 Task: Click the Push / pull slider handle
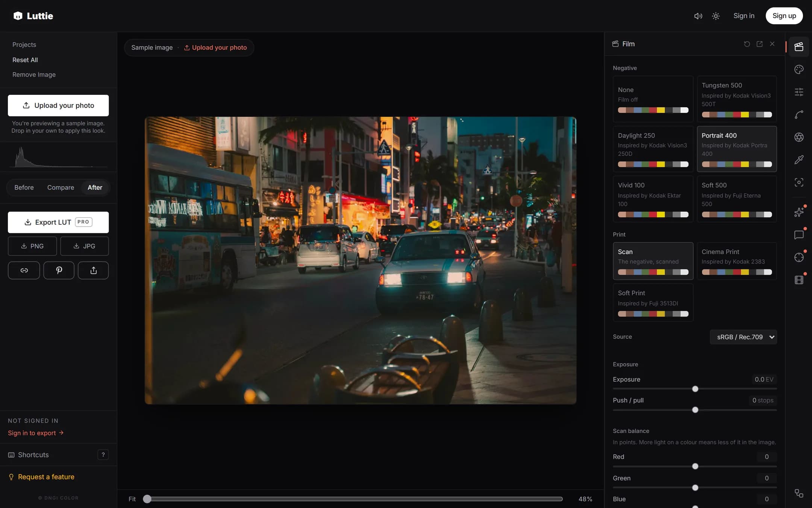pyautogui.click(x=695, y=410)
